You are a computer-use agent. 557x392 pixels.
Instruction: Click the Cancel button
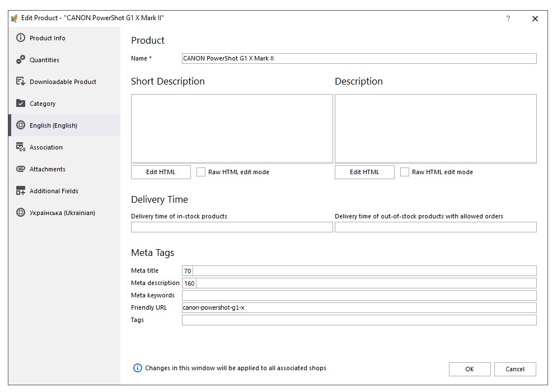click(515, 369)
